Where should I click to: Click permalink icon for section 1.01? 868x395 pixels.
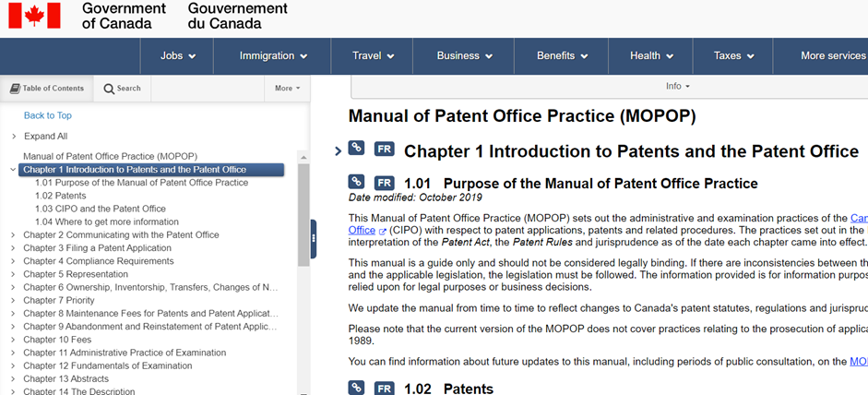click(356, 182)
